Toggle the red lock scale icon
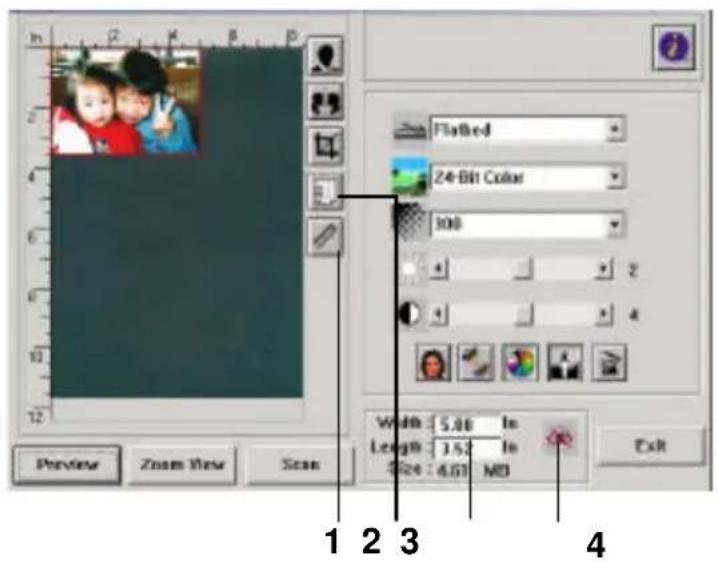Viewport: 718px width, 562px height. coord(560,438)
